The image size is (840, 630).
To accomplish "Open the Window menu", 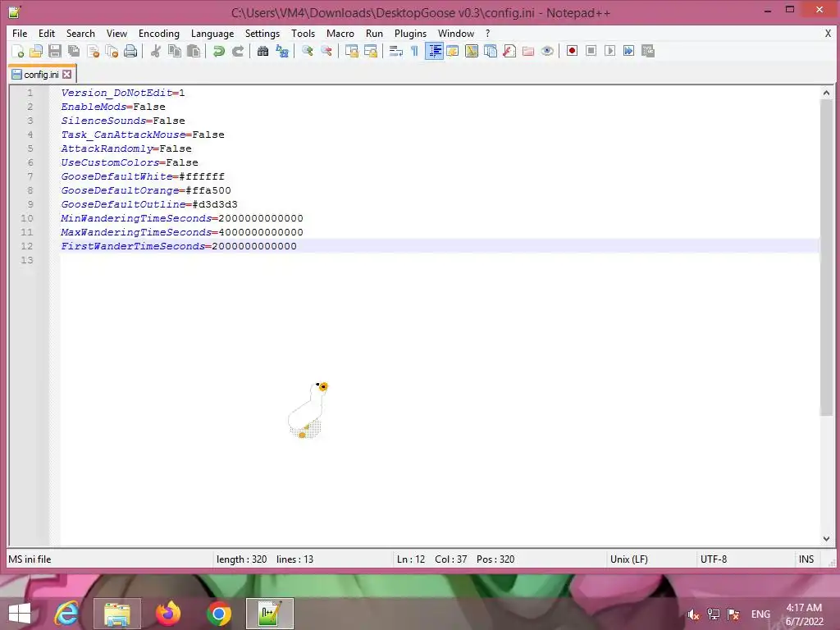I will click(x=456, y=33).
